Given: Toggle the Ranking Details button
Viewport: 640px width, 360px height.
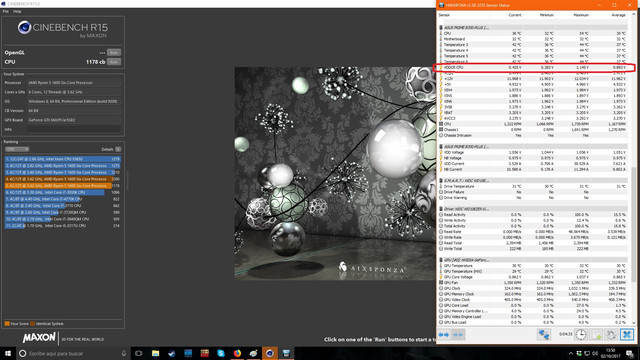Looking at the screenshot, I should (118, 149).
